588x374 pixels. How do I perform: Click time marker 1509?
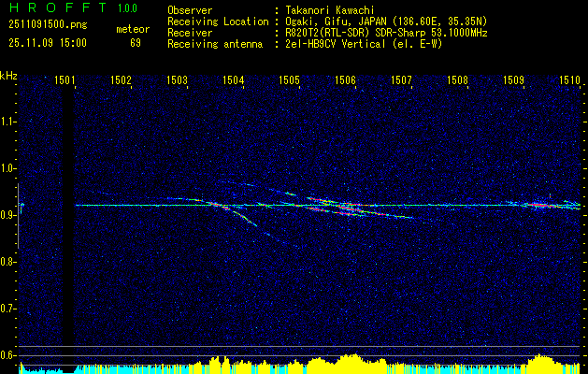click(513, 79)
